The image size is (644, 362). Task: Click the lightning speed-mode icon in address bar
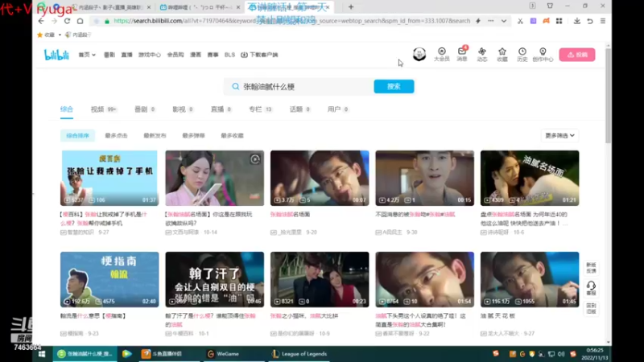click(x=478, y=21)
